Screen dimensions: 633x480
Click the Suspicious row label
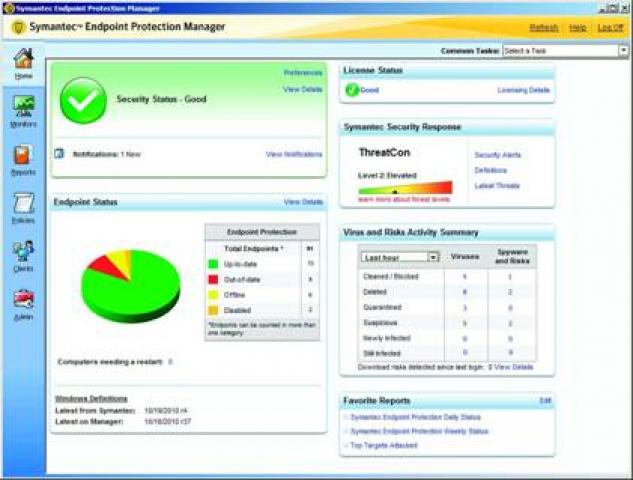380,323
